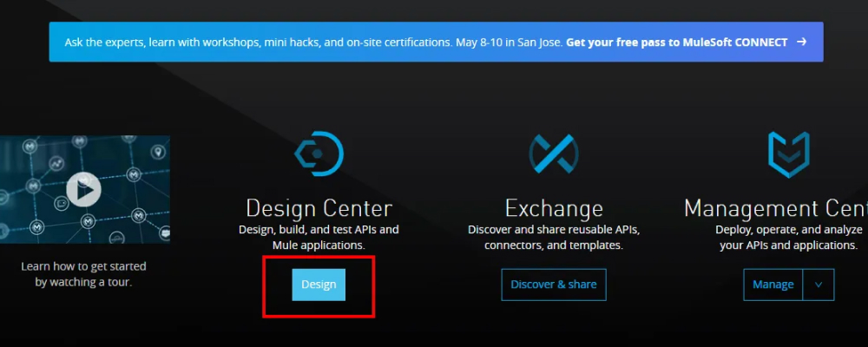Select the Management Center heading
This screenshot has width=868, height=347.
(775, 208)
